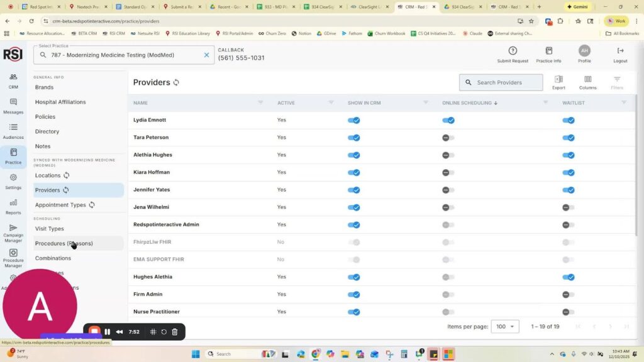The height and width of the screenshot is (362, 644).
Task: Click the Export icon
Action: click(x=558, y=79)
